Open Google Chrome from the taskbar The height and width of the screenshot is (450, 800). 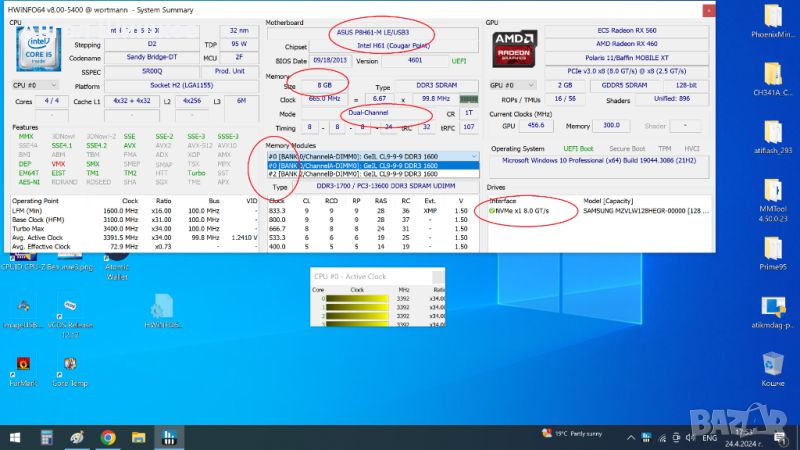click(108, 437)
